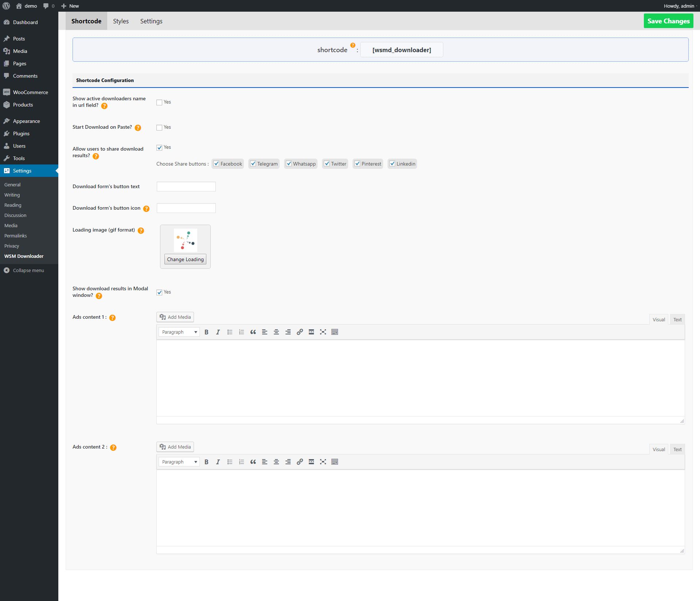
Task: Click the Save Changes button
Action: (x=668, y=21)
